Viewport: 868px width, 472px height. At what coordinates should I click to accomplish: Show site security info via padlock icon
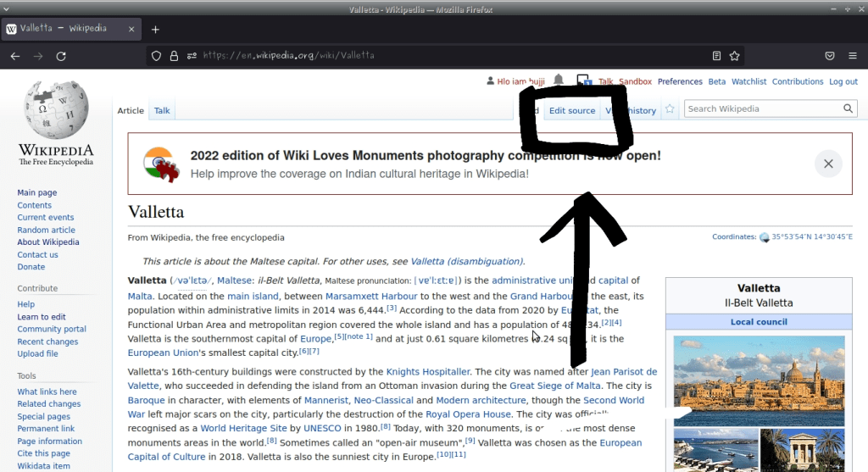[x=174, y=56]
